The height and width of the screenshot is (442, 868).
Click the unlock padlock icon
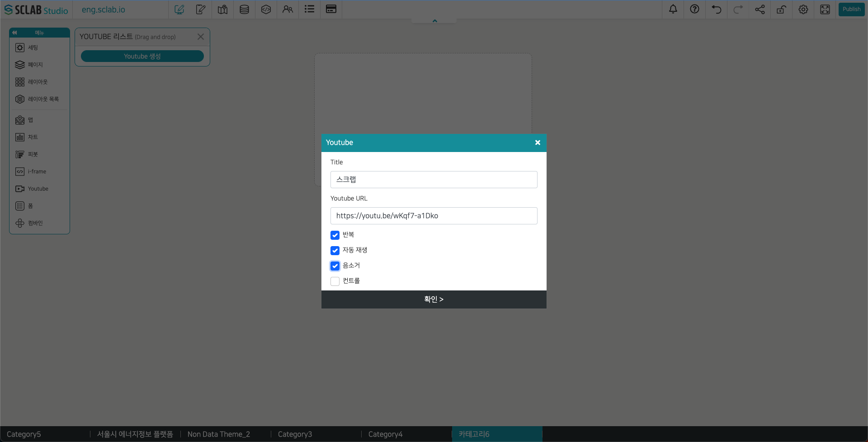[x=781, y=10]
